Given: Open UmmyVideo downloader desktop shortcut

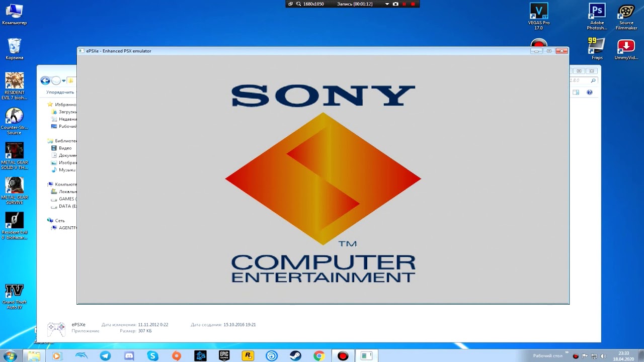Looking at the screenshot, I should (626, 49).
